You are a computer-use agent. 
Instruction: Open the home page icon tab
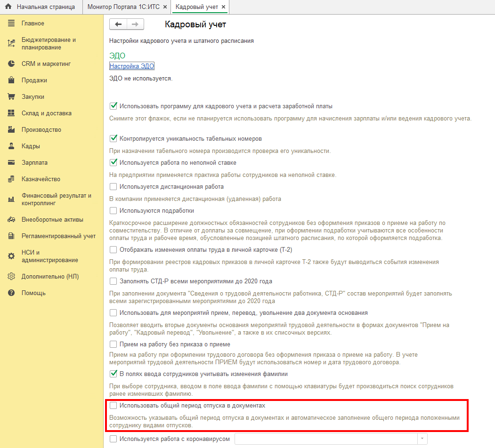(8, 7)
